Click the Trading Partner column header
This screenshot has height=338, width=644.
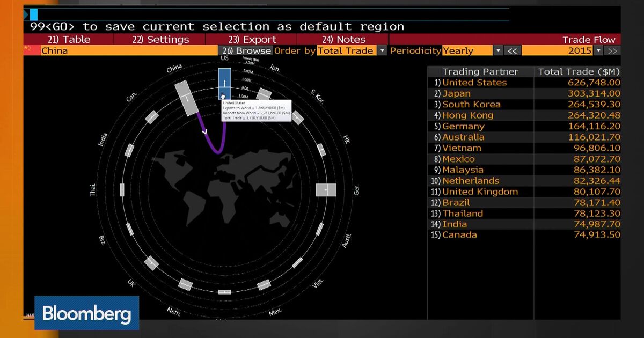pos(480,71)
